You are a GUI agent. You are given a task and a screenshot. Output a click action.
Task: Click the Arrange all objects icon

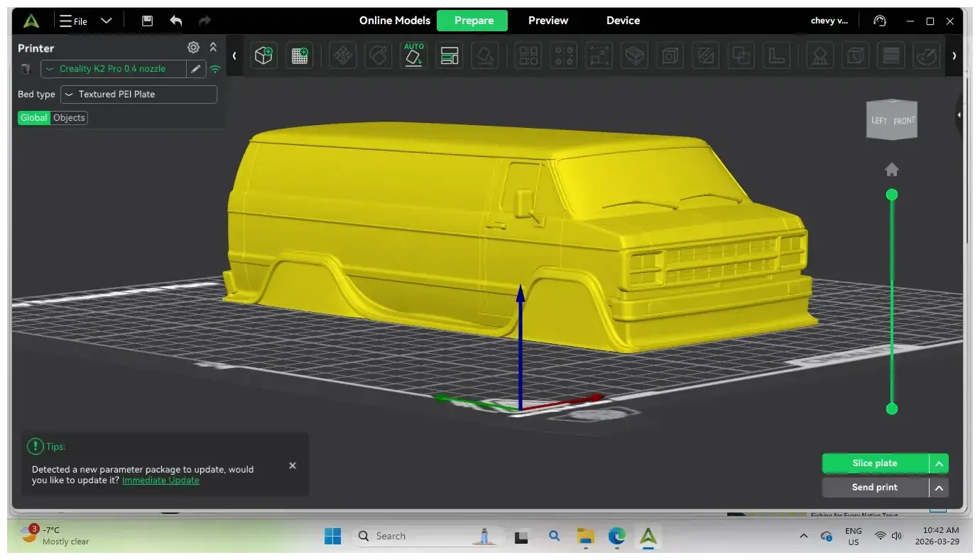tap(450, 55)
